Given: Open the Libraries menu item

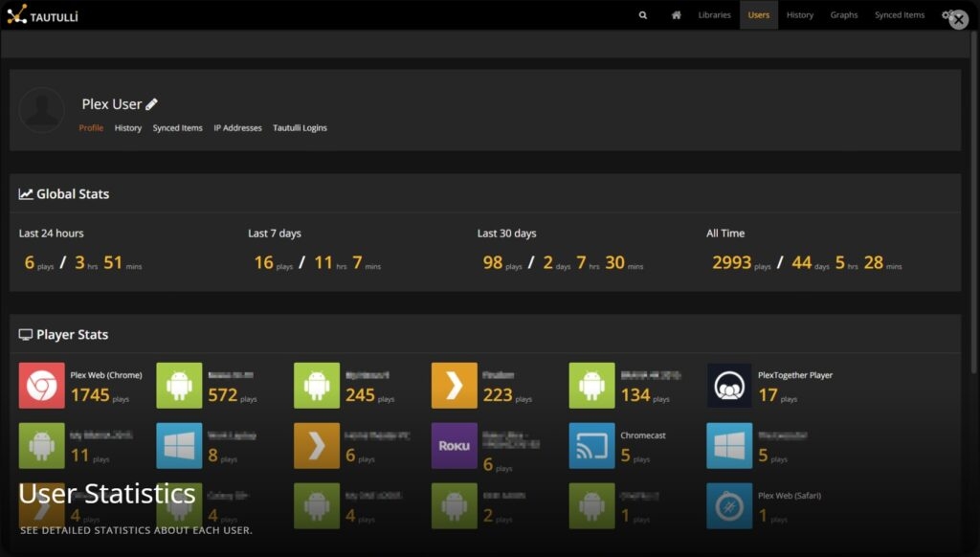Looking at the screenshot, I should click(x=714, y=15).
